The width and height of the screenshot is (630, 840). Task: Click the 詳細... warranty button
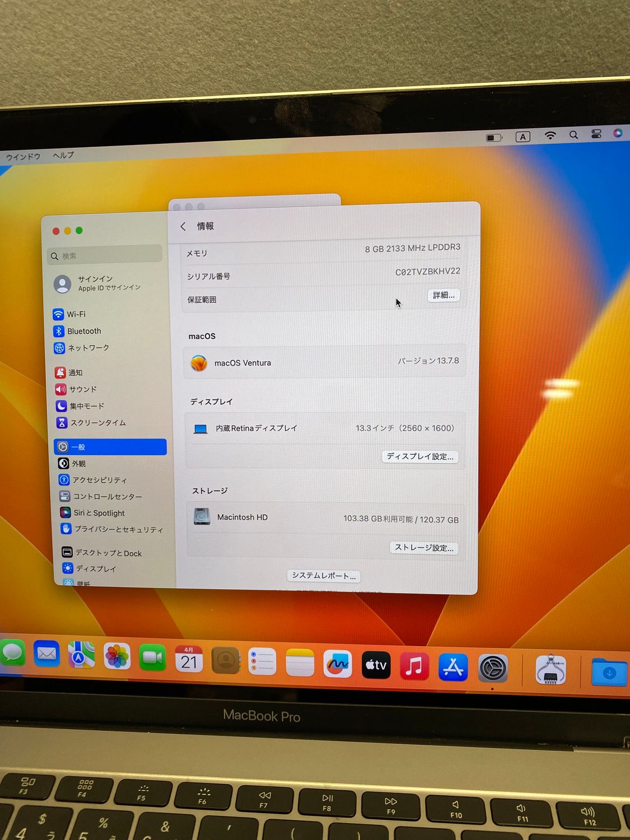[x=444, y=295]
